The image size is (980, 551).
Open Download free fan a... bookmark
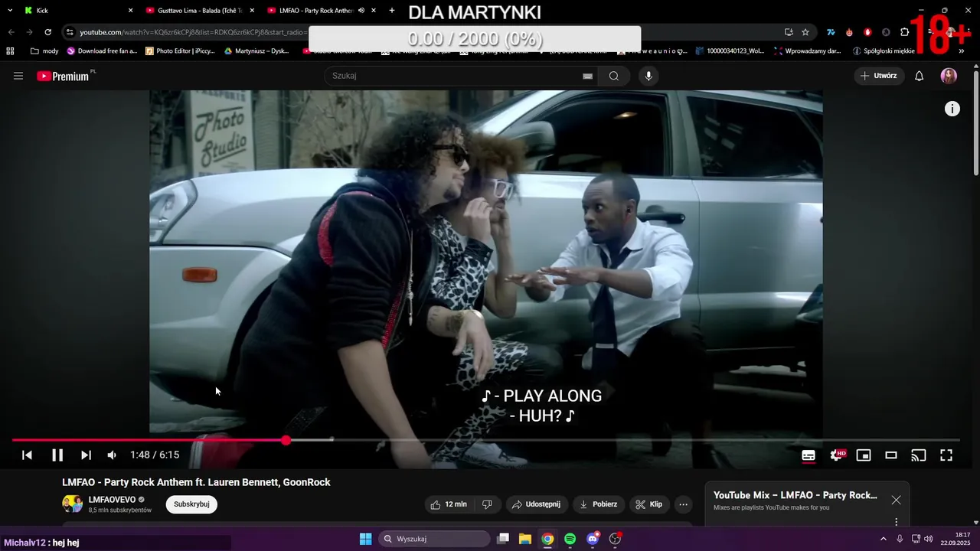[x=102, y=51]
